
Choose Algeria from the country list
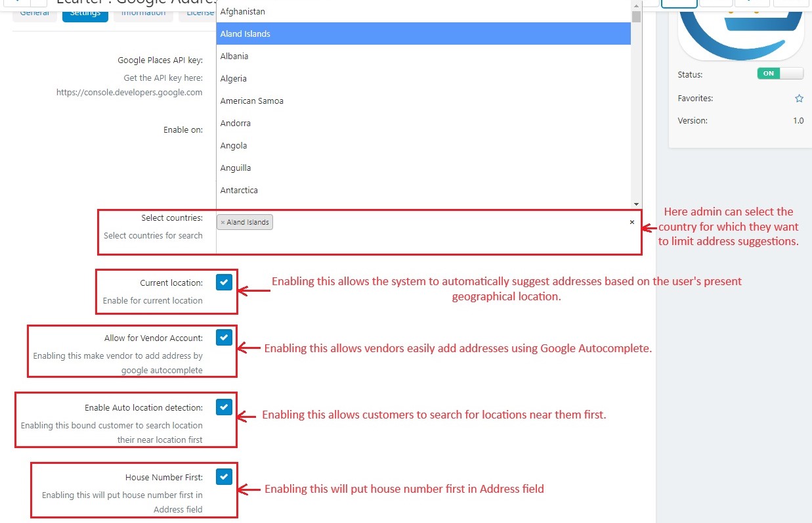point(423,78)
